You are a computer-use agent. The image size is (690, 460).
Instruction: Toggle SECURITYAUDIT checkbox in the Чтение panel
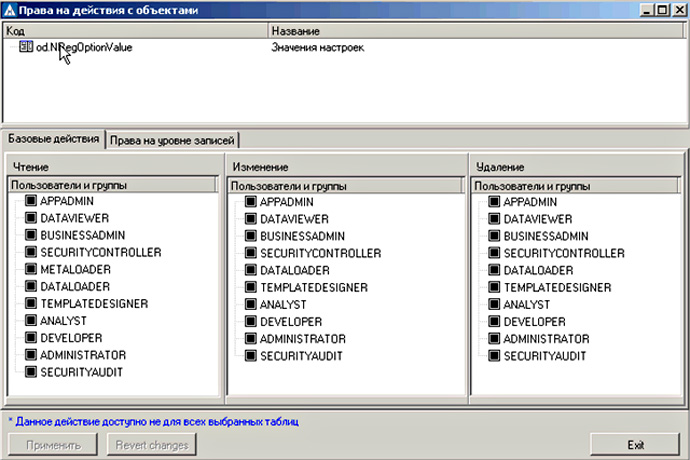31,372
